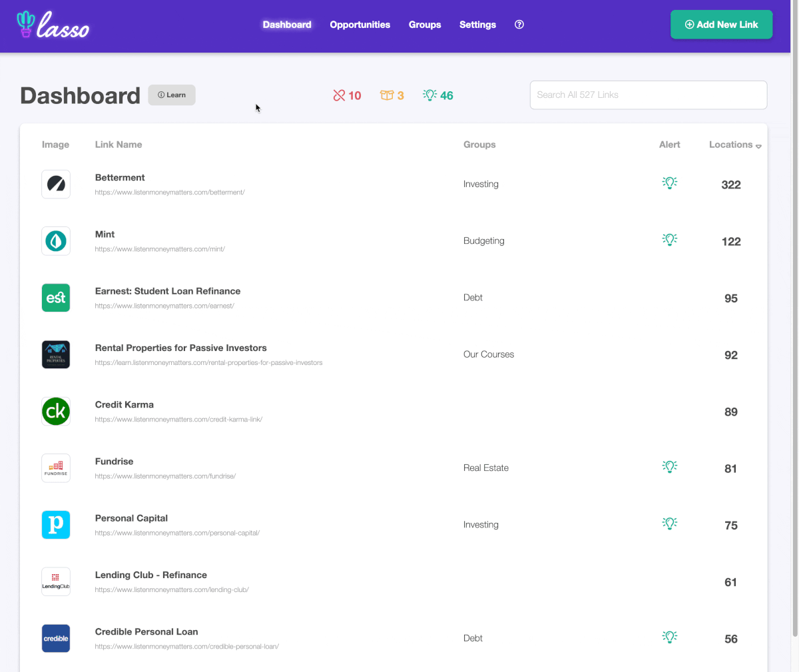The width and height of the screenshot is (799, 672).
Task: Open the Betterment link name
Action: point(120,178)
